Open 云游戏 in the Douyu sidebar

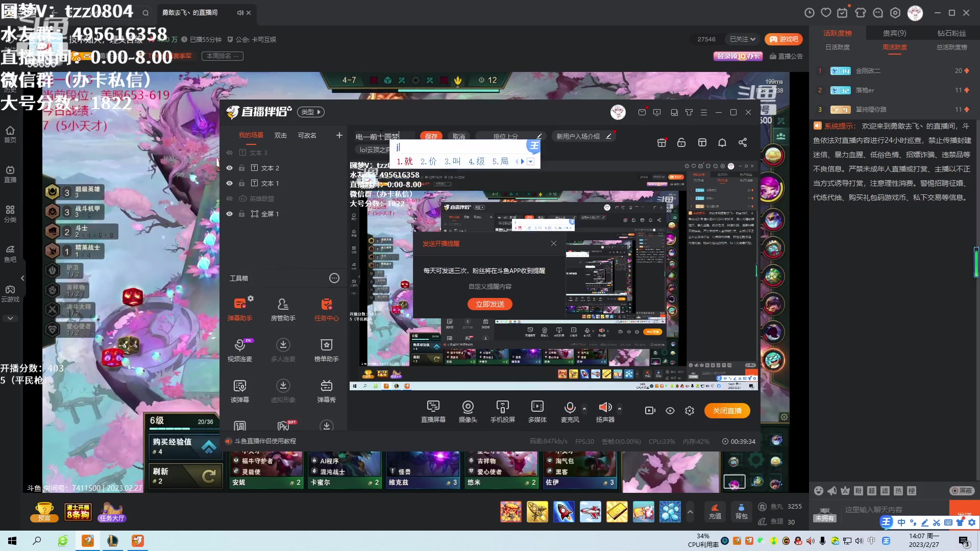(x=10, y=293)
